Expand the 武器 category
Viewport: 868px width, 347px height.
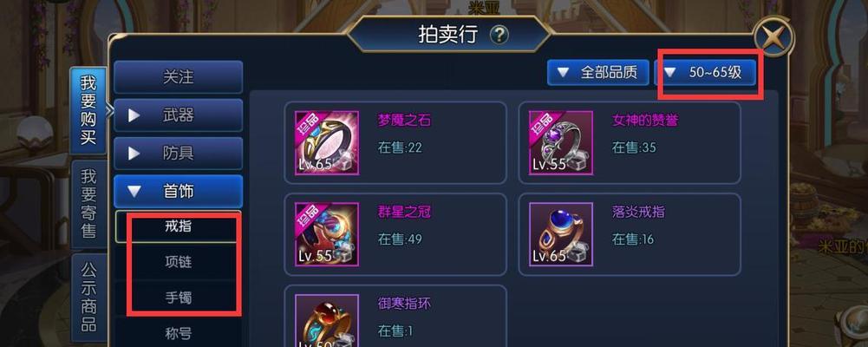pos(179,115)
